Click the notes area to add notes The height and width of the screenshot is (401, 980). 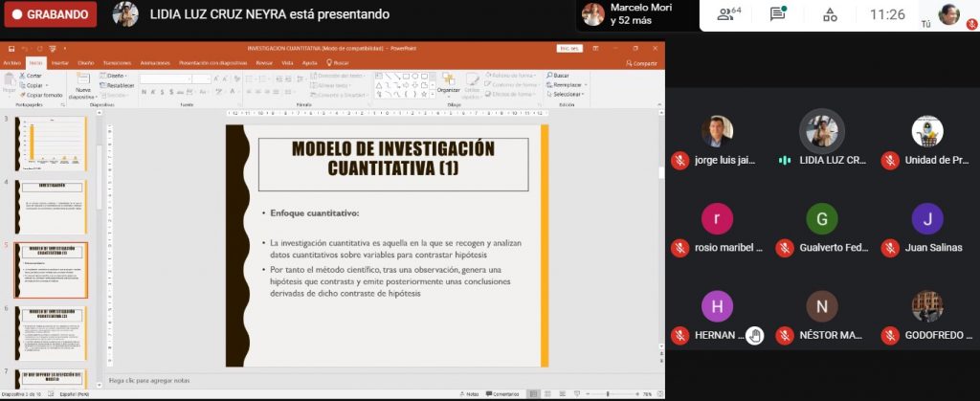(383, 380)
